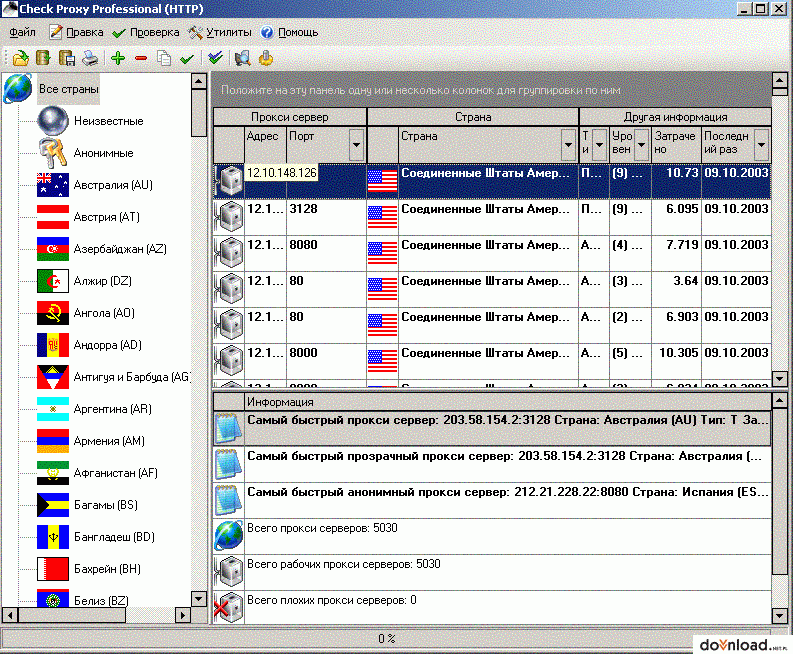The height and width of the screenshot is (654, 793).
Task: Click the US flag in port 8000 row
Action: click(382, 361)
